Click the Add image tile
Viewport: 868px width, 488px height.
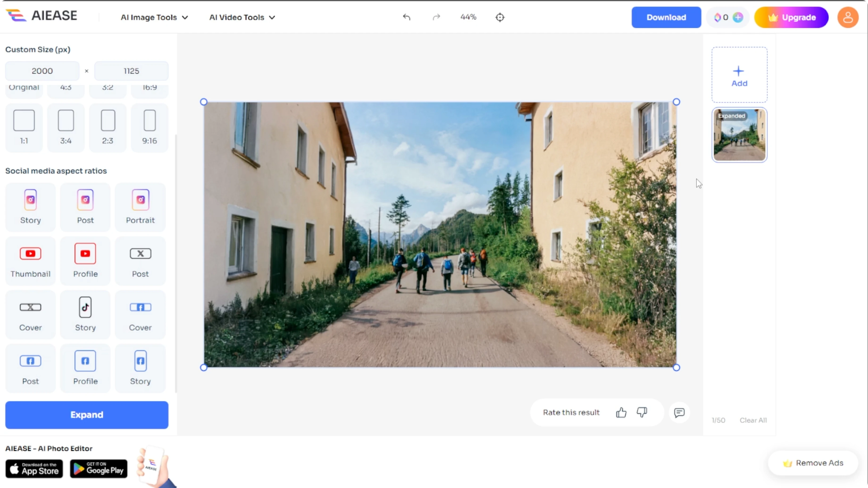pyautogui.click(x=739, y=75)
